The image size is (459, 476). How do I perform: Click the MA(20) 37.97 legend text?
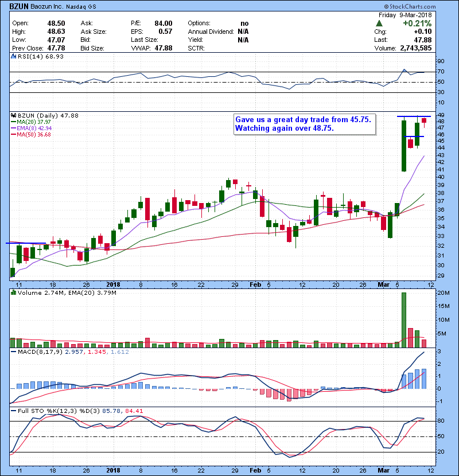(34, 122)
